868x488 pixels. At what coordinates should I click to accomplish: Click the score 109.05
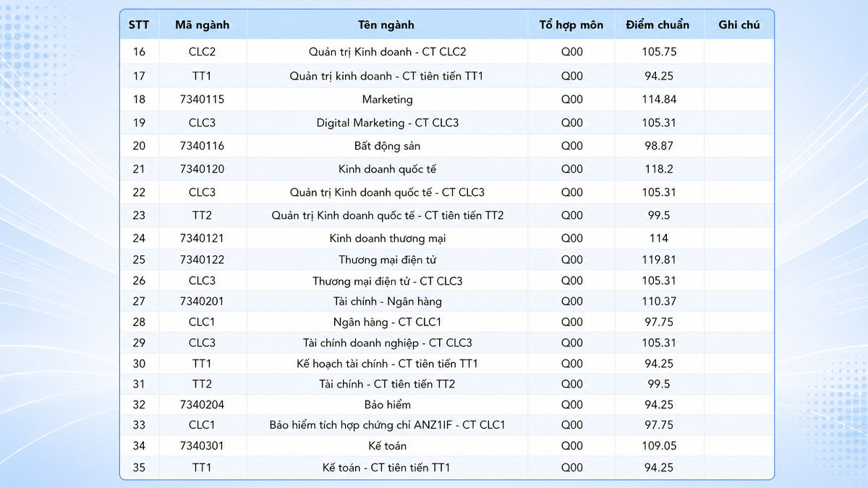(x=659, y=446)
